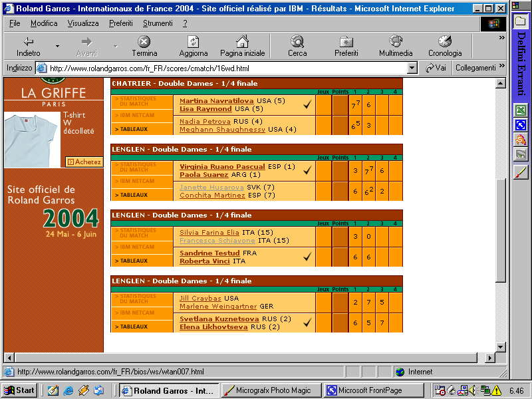Click the Achetez buy button

84,162
